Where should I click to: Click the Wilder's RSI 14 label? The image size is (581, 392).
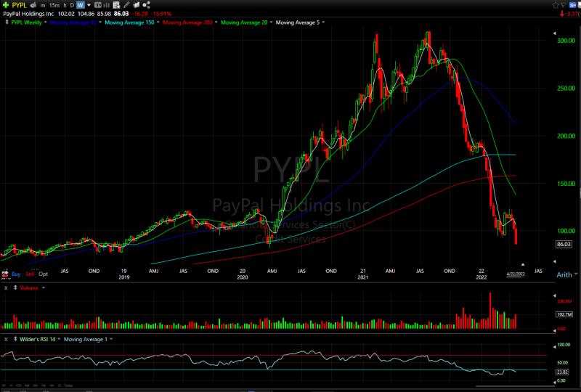(x=38, y=339)
